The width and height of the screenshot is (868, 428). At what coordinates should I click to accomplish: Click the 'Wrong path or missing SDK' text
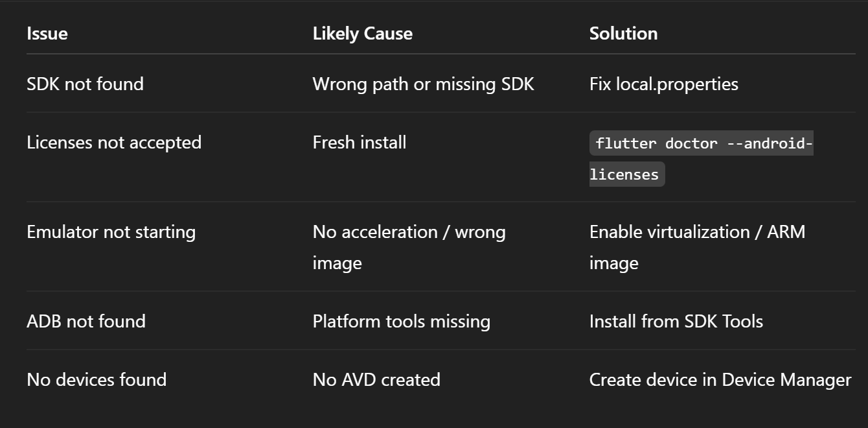[x=424, y=84]
